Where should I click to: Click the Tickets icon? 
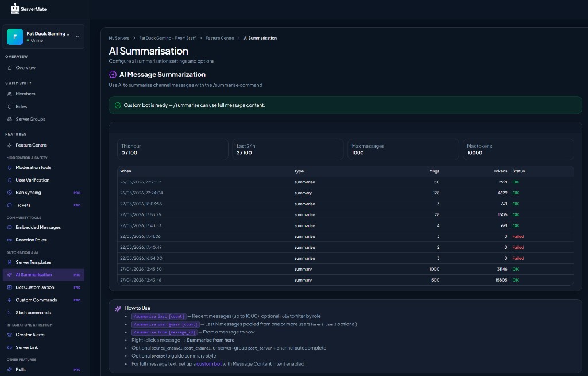pos(10,205)
